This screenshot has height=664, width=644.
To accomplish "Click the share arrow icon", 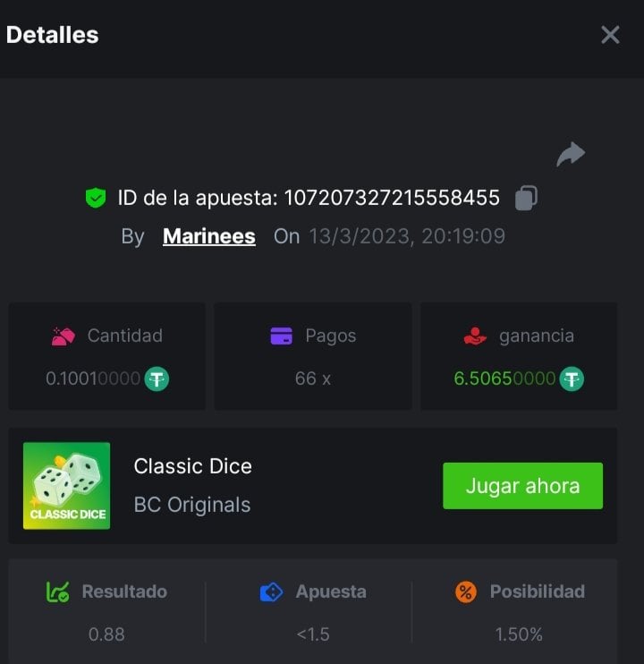I will tap(570, 154).
